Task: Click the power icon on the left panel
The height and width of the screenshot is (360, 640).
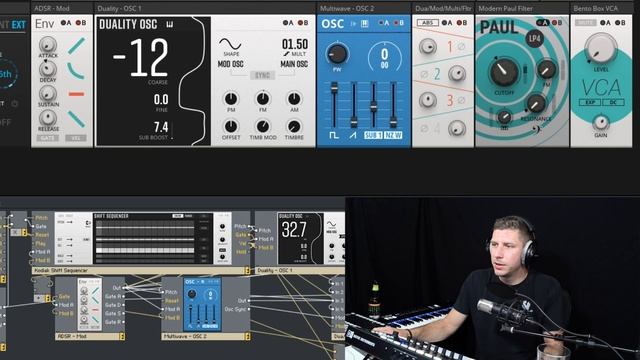Action: 15,104
